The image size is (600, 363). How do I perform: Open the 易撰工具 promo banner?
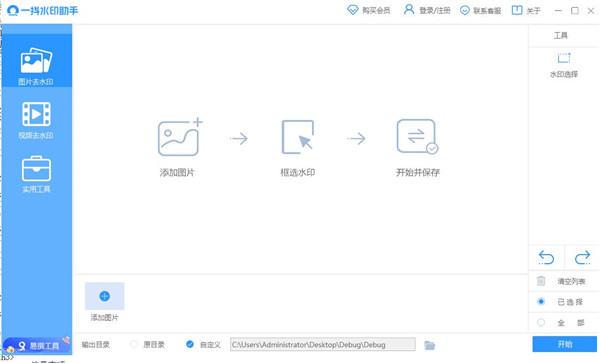(x=37, y=345)
